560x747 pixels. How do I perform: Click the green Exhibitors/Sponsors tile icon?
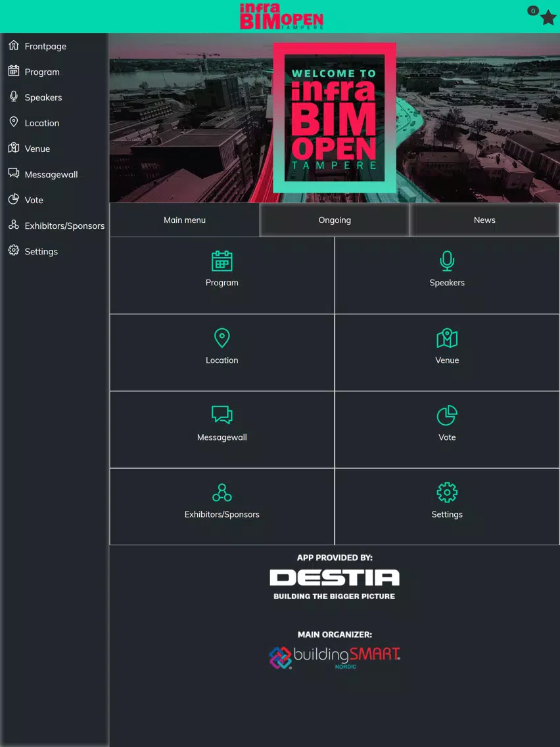[x=222, y=492]
